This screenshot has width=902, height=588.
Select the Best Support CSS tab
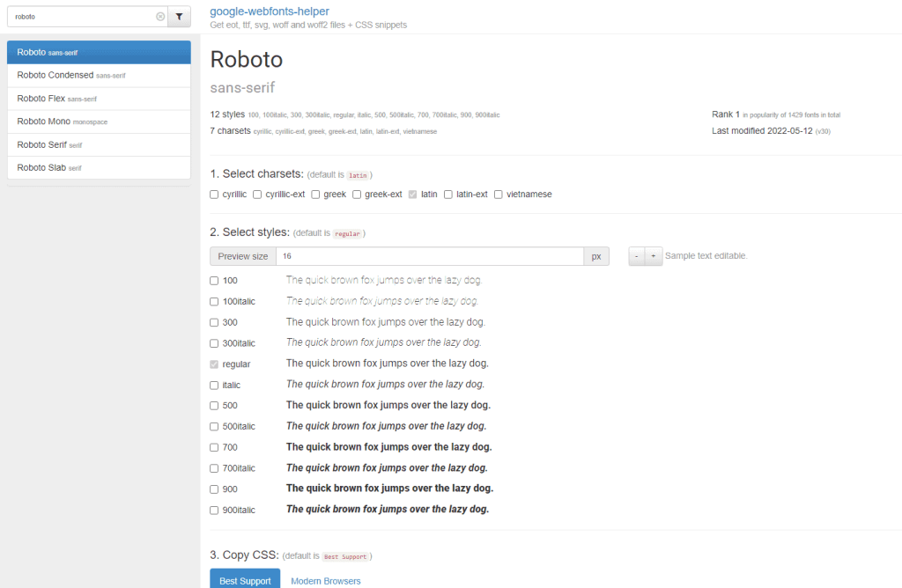click(245, 579)
